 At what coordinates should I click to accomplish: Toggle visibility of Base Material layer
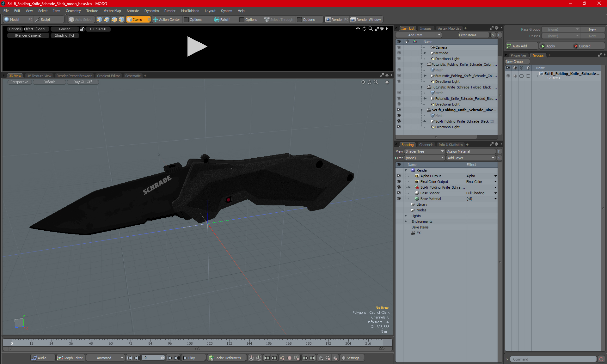[399, 199]
